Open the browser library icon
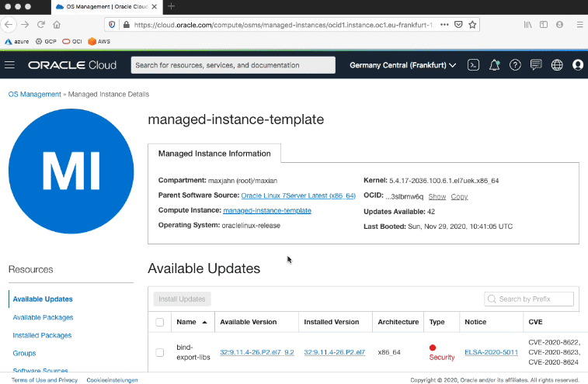Image resolution: width=588 pixels, height=384 pixels. click(x=527, y=25)
